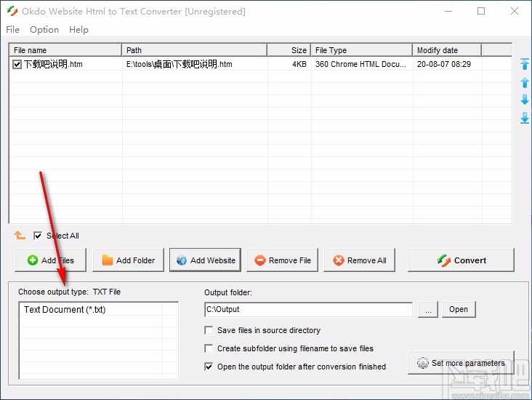Move selected file to bottom of list
The height and width of the screenshot is (400, 532).
tap(525, 118)
